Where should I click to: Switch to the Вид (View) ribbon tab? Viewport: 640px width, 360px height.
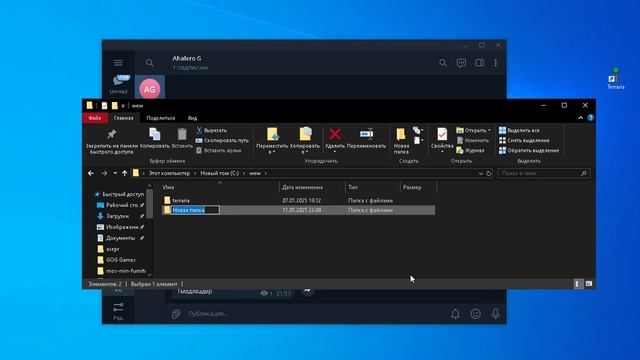pos(193,118)
